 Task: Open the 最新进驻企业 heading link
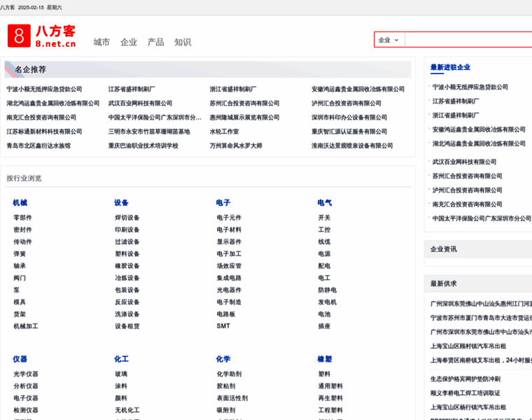pos(450,67)
